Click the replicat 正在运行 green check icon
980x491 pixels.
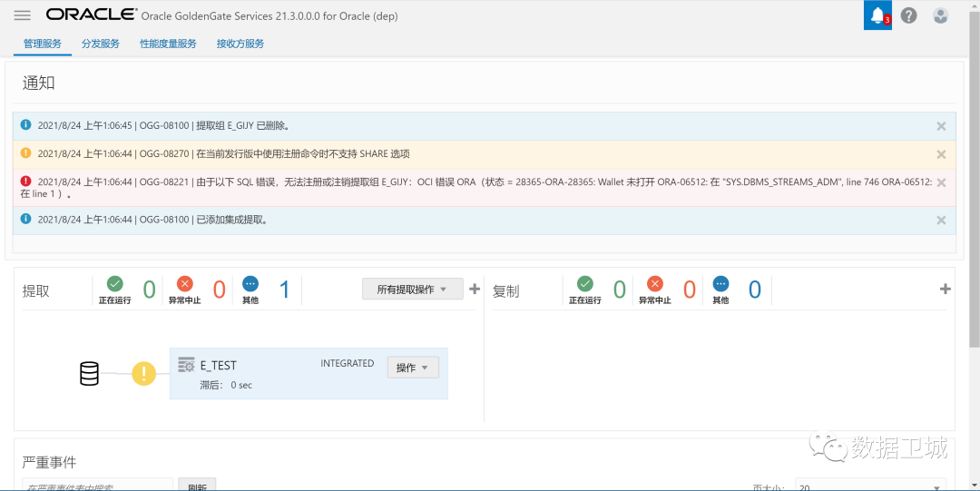pos(585,285)
